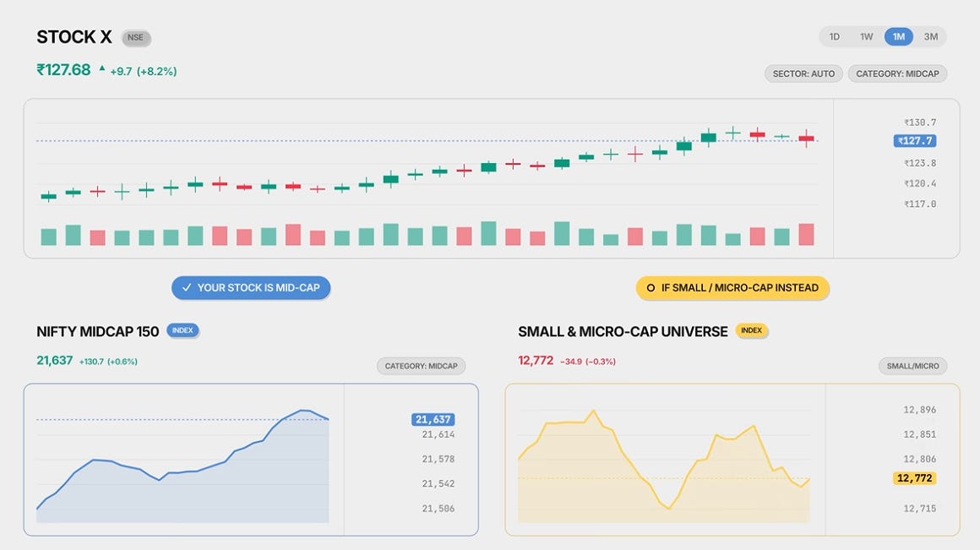The width and height of the screenshot is (980, 550).
Task: Select the 1W timeframe tab
Action: (x=866, y=37)
